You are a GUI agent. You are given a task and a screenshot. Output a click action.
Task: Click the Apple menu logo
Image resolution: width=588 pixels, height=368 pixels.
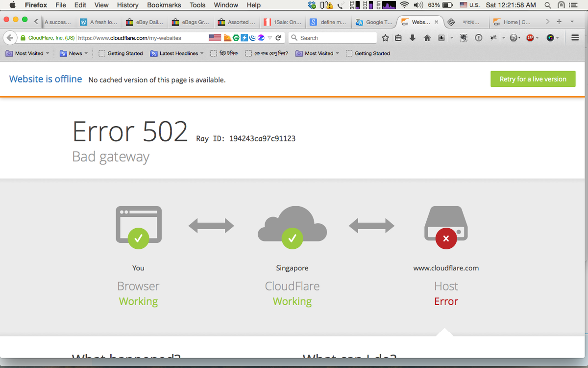pos(13,5)
